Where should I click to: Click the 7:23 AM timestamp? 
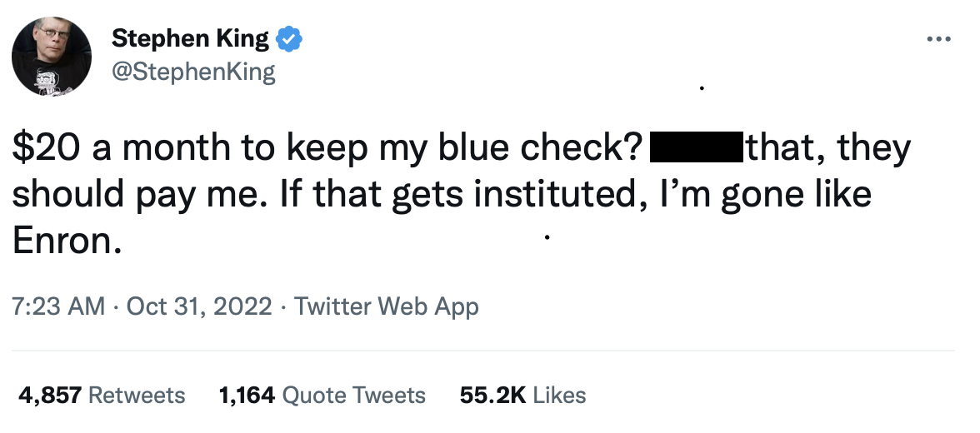tap(58, 306)
